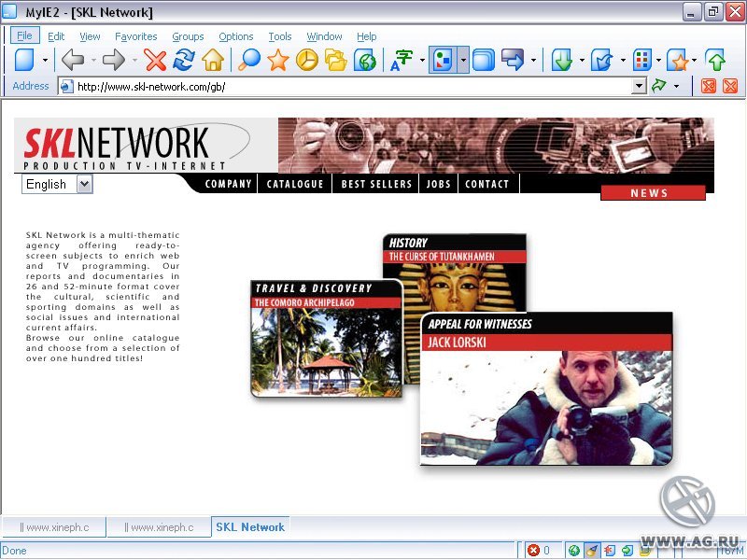Open the address bar history dropdown
Screen dimensions: 747x560
pyautogui.click(x=639, y=86)
